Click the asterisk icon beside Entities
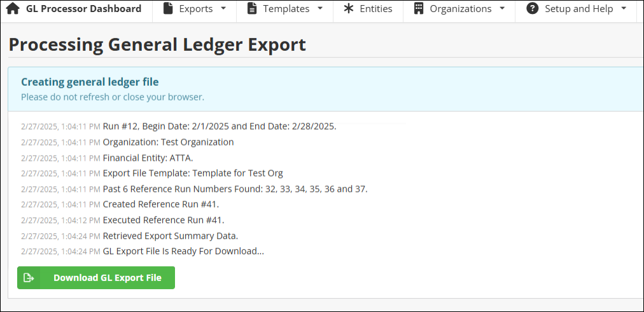This screenshot has width=644, height=312. (349, 9)
